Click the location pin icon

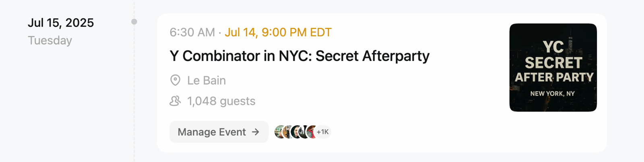tap(175, 80)
